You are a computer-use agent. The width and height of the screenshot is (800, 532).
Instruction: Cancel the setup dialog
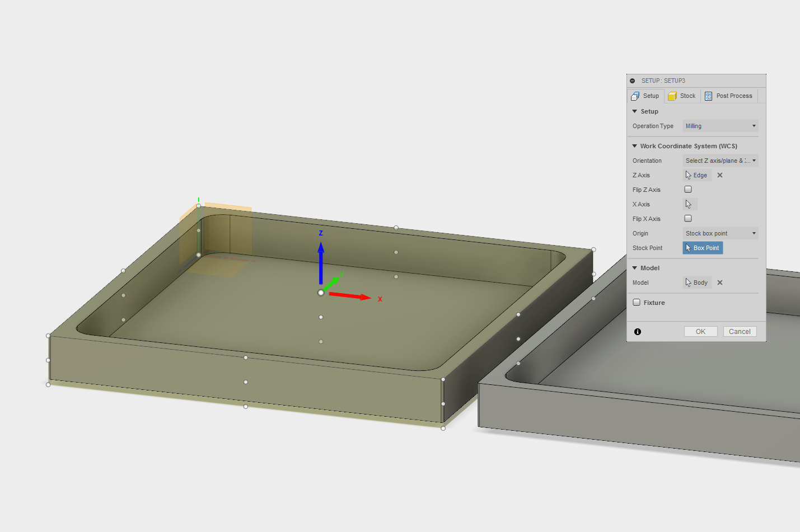(740, 332)
